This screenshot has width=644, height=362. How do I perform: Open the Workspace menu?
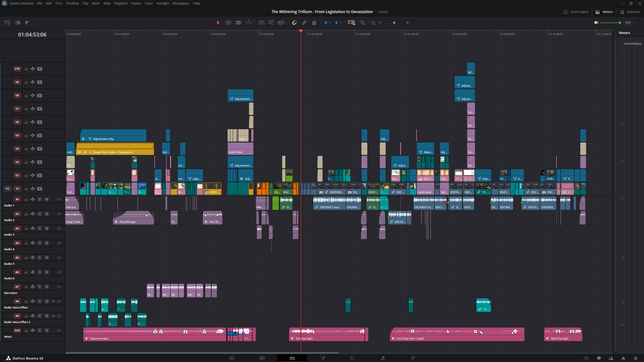tap(181, 3)
